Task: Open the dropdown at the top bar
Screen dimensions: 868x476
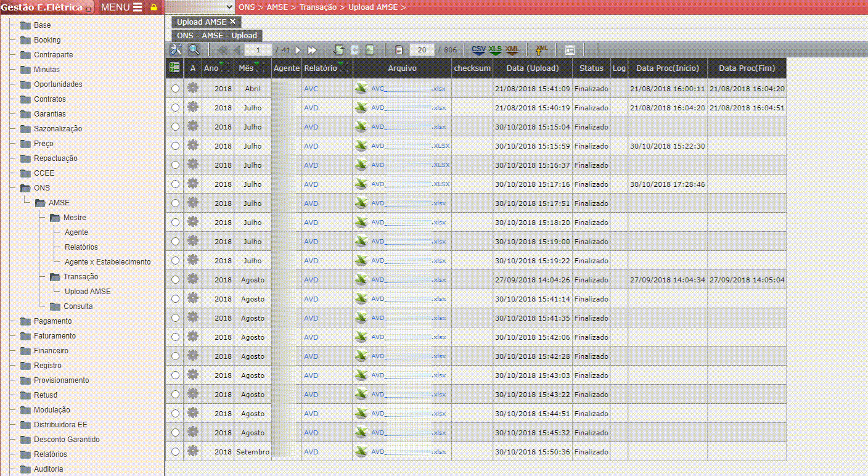Action: [200, 7]
